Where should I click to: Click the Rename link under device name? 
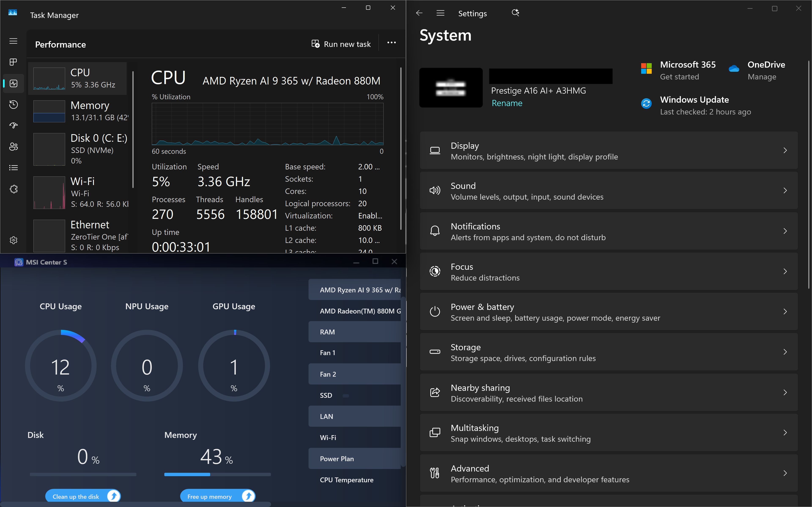(507, 103)
